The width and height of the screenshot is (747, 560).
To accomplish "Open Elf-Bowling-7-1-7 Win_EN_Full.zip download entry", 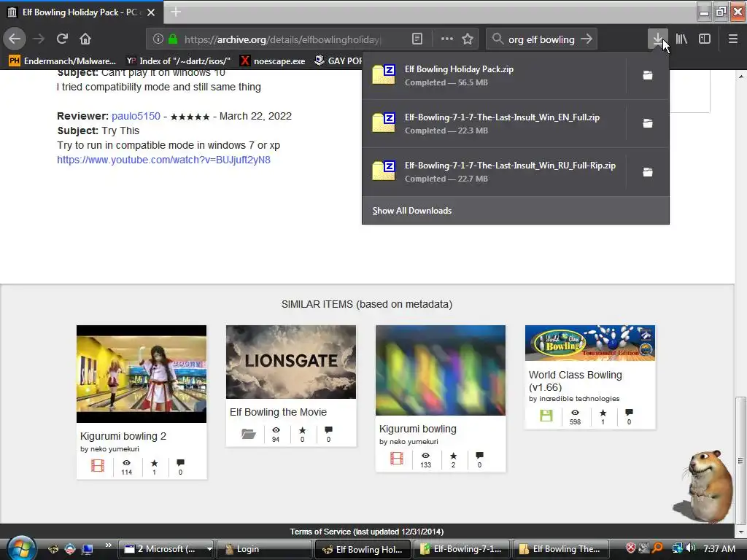I will click(x=494, y=123).
